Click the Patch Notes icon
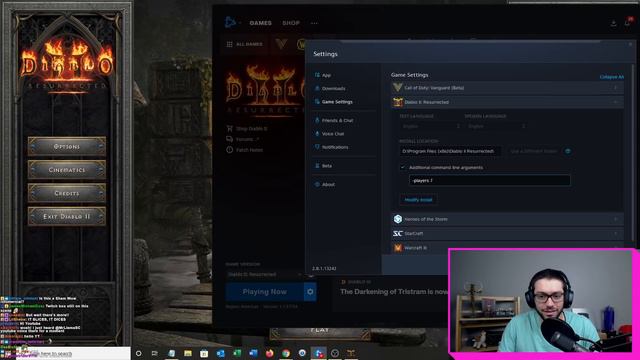The image size is (640, 360). (x=229, y=150)
